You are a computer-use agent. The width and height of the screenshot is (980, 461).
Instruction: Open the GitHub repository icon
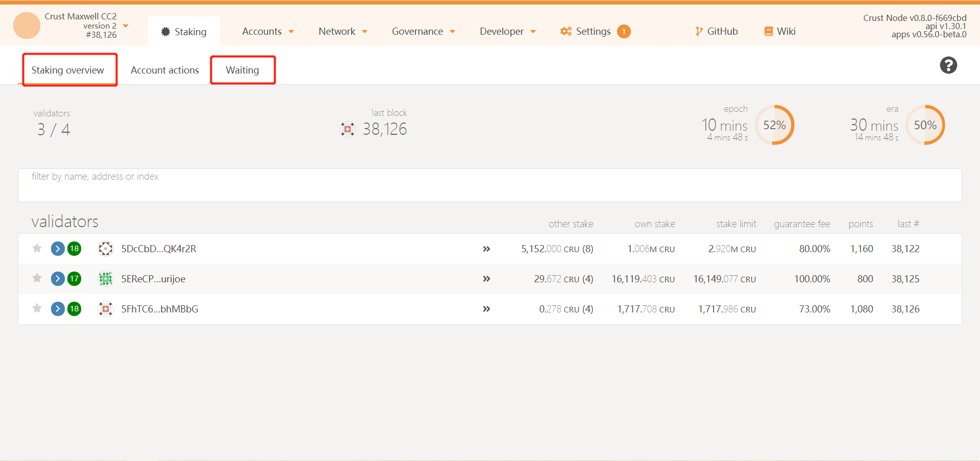tap(699, 31)
